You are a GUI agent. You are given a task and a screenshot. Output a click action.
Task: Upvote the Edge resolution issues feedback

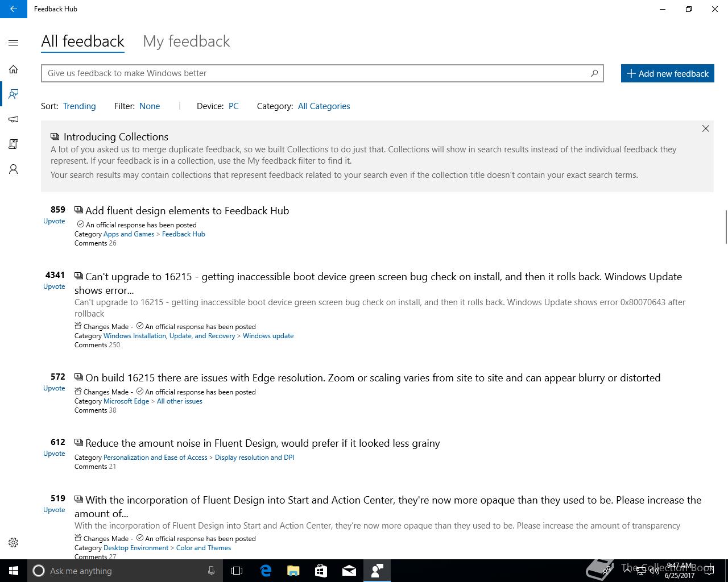point(54,388)
